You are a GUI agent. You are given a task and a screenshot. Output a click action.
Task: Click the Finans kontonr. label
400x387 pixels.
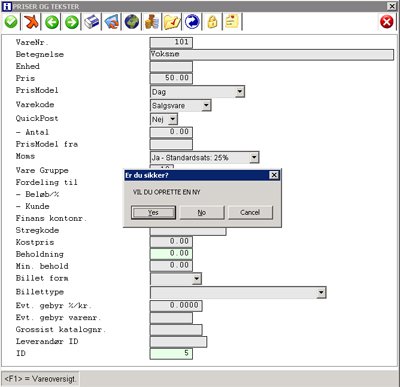[x=51, y=218]
